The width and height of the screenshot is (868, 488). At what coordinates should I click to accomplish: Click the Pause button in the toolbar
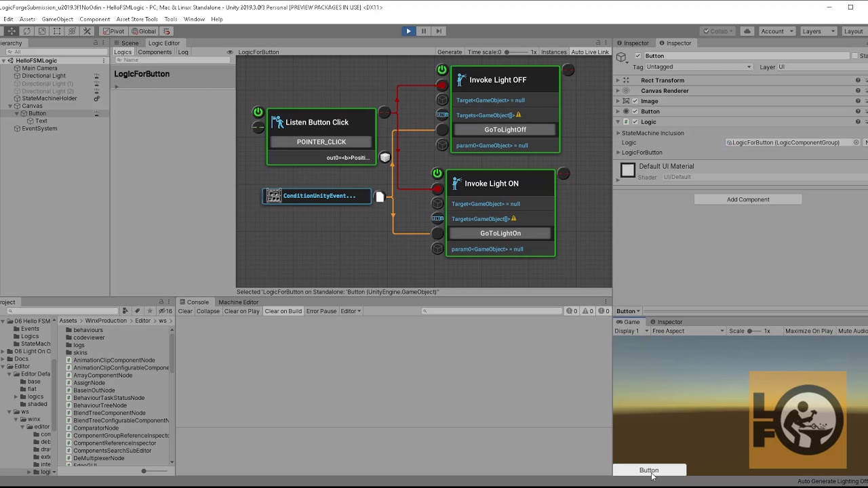tap(423, 30)
